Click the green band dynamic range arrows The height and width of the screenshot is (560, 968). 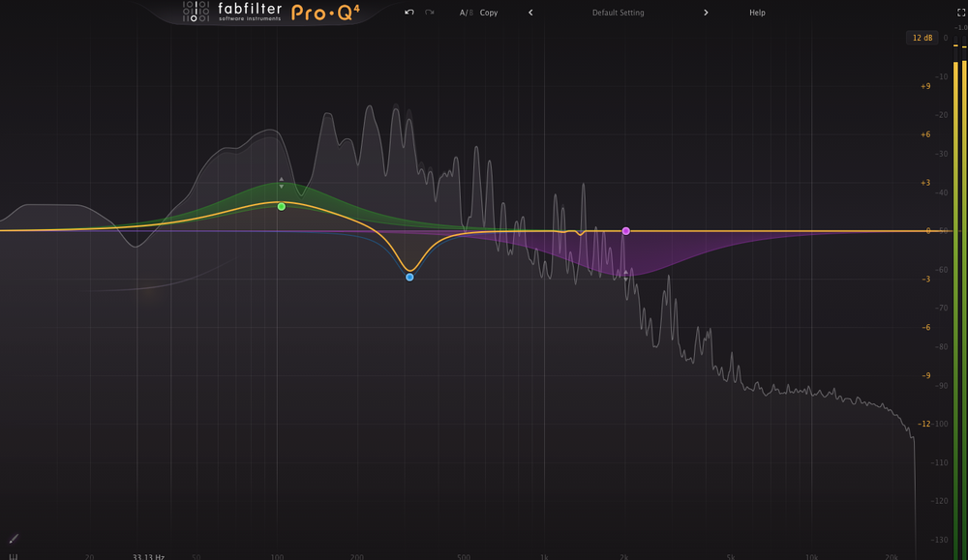(x=282, y=183)
